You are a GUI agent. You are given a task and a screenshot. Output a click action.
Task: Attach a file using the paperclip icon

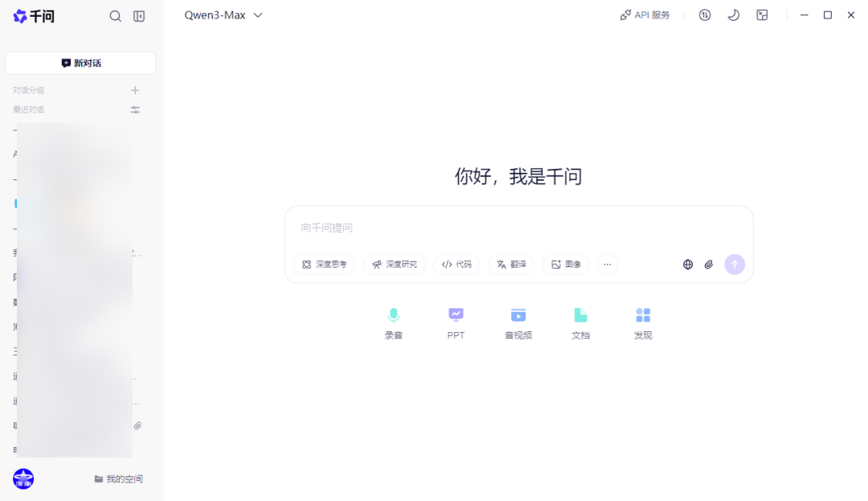pyautogui.click(x=709, y=264)
